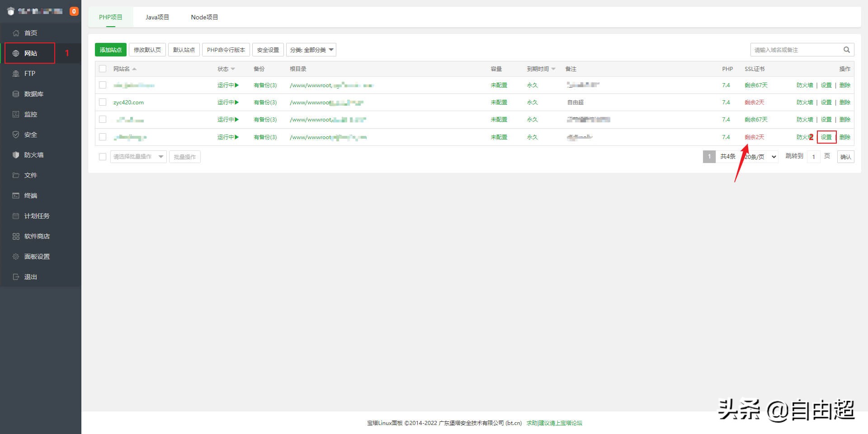Open the 20条/页 page size selector
The image size is (868, 434).
760,157
